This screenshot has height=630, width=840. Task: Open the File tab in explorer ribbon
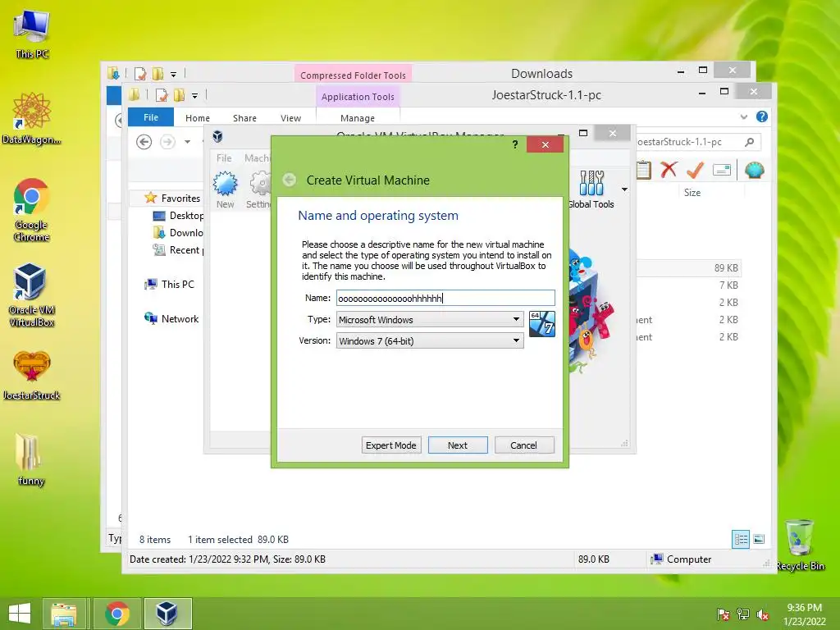coord(151,117)
